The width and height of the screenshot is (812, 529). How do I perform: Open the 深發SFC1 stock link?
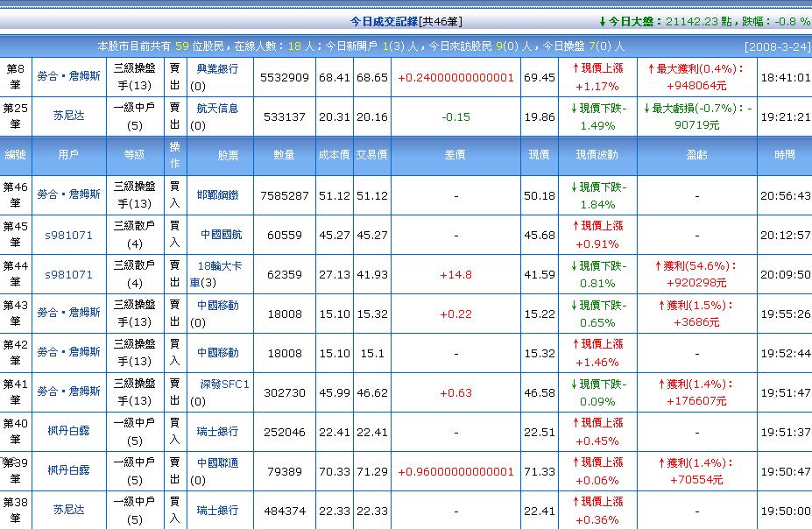pos(222,384)
